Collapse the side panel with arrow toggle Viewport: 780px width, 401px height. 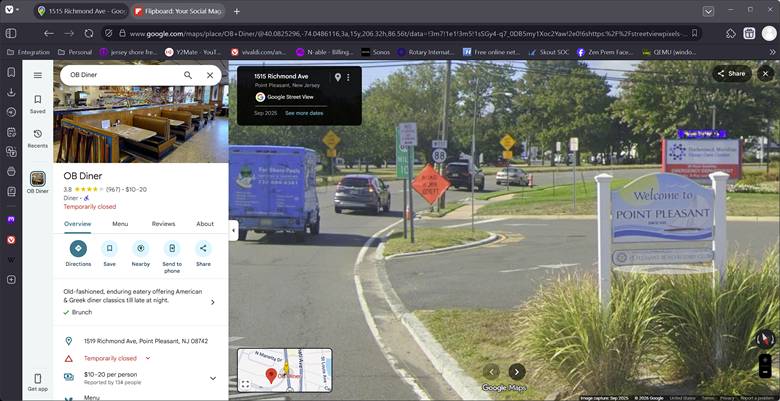(233, 230)
